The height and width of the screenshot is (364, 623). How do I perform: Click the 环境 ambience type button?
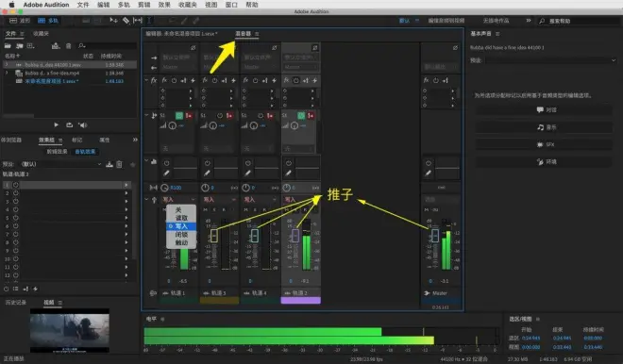pos(544,162)
